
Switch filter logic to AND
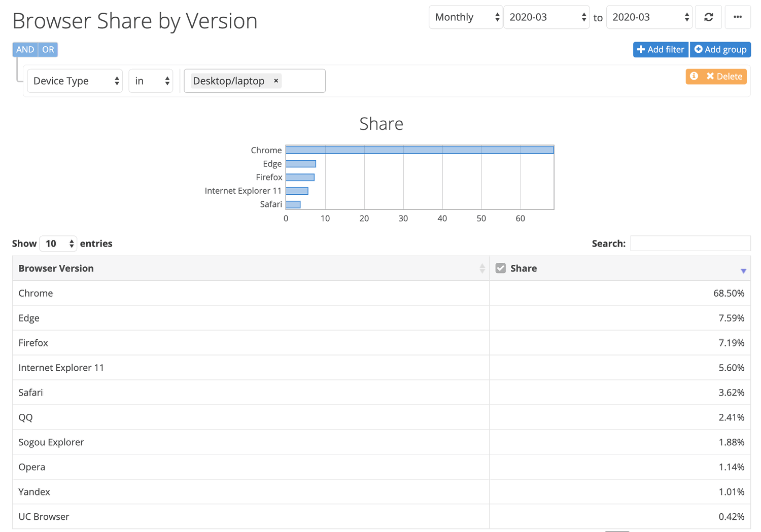pyautogui.click(x=24, y=49)
